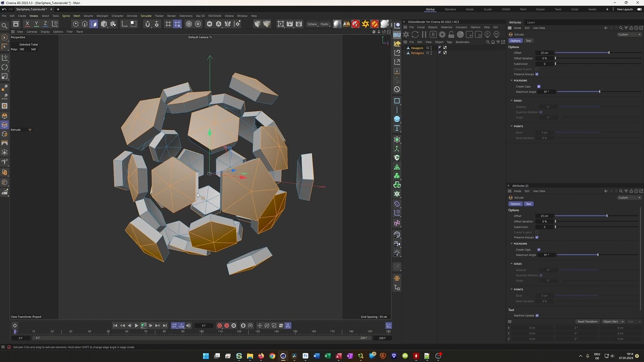Open Object (Rel) coordinate dropdown
The height and width of the screenshot is (362, 644).
click(x=613, y=322)
